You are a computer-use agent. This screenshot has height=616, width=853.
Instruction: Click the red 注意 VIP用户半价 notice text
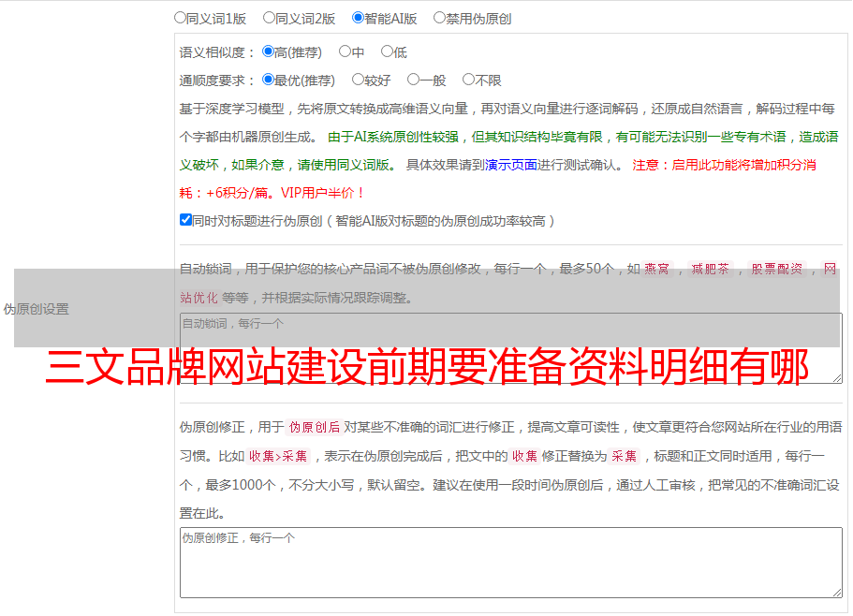click(497, 179)
